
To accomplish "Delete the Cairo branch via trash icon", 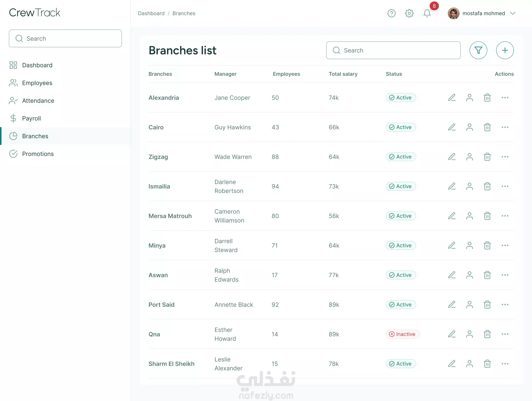I will coord(487,127).
